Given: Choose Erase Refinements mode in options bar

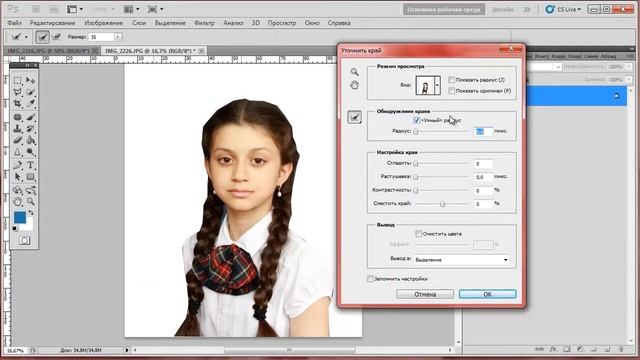Looking at the screenshot, I should [56, 37].
